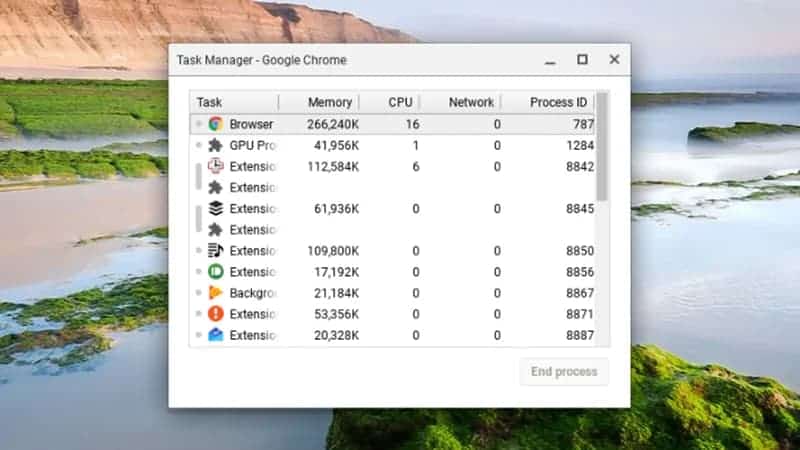
Task: Click the Chrome Browser process icon
Action: 215,124
